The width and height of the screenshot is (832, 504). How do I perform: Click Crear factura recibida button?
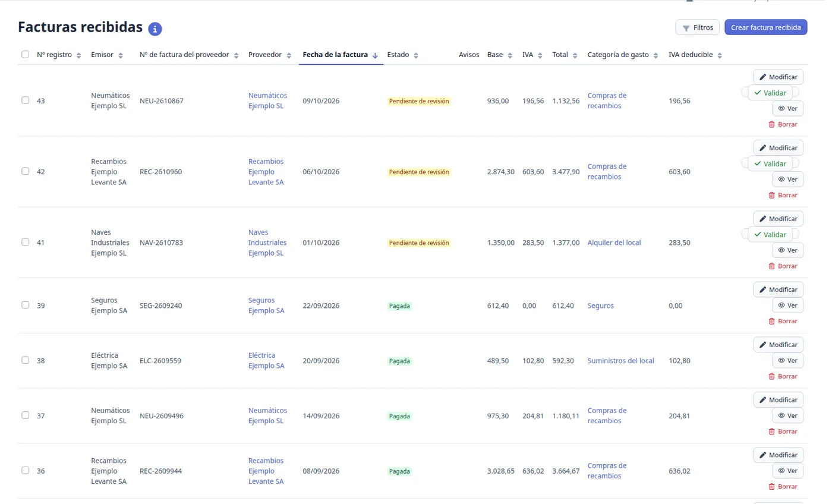pos(765,27)
